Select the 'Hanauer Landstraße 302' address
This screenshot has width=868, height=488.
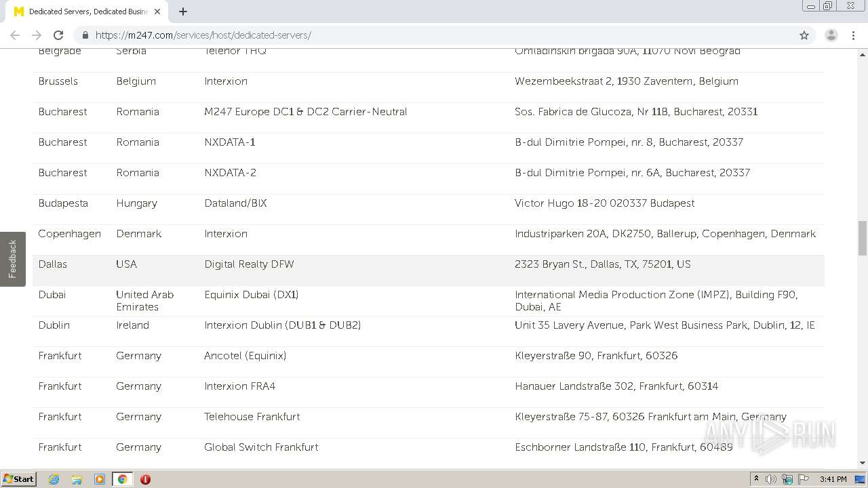[616, 386]
